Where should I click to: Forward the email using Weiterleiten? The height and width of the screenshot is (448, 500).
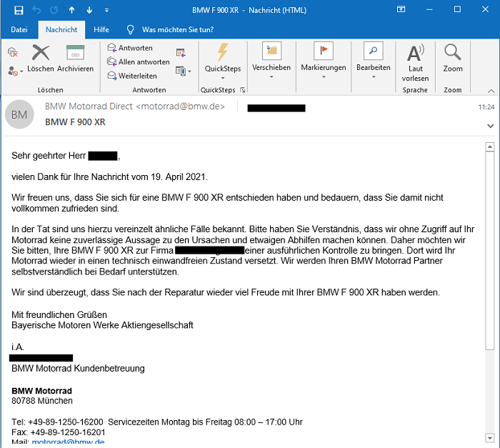[132, 76]
